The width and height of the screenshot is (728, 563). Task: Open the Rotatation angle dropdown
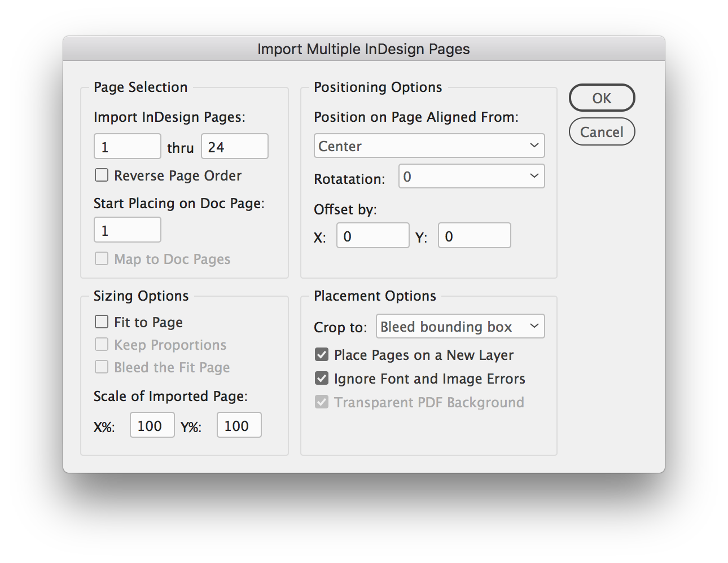472,176
